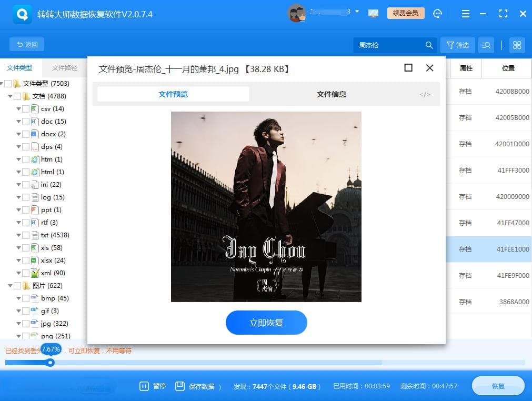Click the save data disk icon
Image resolution: width=532 pixels, height=401 pixels.
click(180, 386)
